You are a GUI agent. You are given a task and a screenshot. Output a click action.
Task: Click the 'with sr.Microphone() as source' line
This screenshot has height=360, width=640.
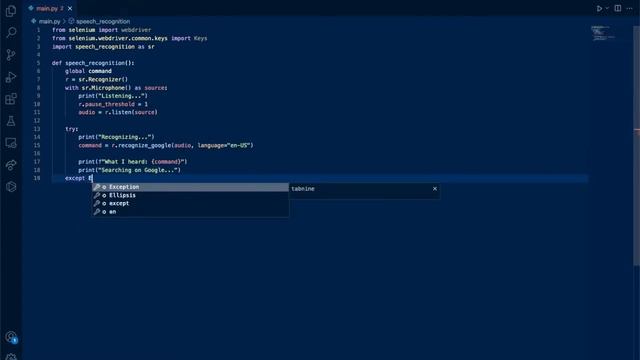pyautogui.click(x=116, y=88)
